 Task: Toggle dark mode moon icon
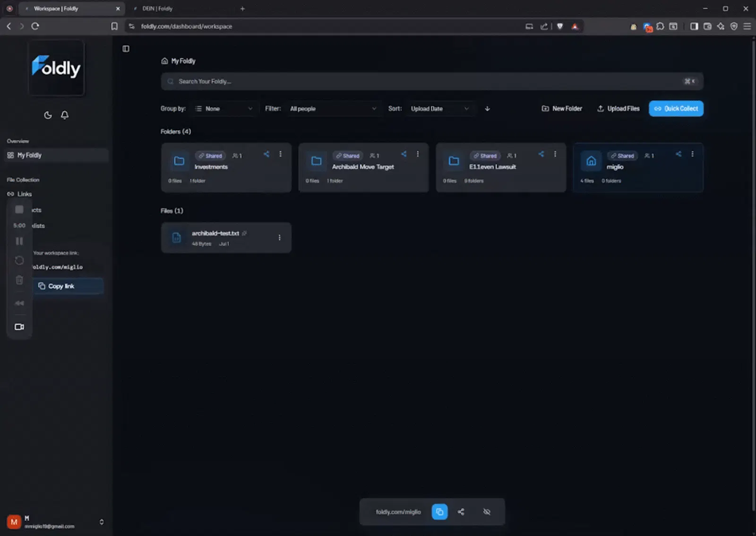48,115
